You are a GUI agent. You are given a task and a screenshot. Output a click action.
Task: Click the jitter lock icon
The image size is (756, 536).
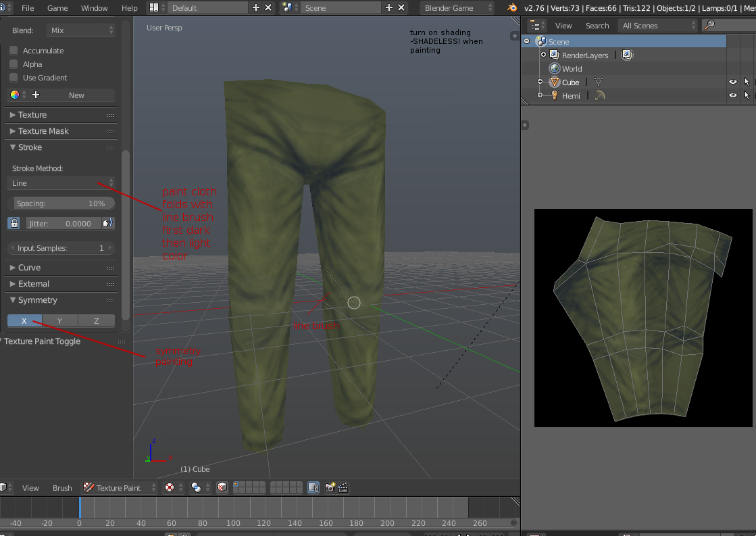click(14, 223)
